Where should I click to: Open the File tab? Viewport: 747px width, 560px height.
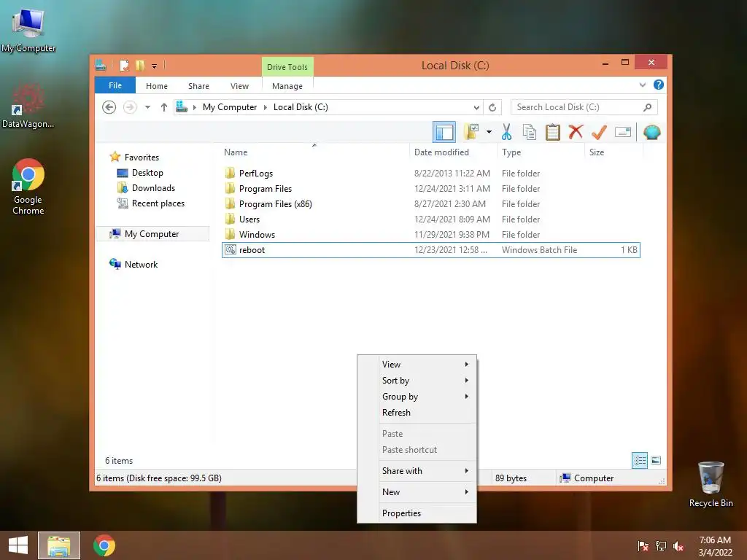[x=115, y=85]
